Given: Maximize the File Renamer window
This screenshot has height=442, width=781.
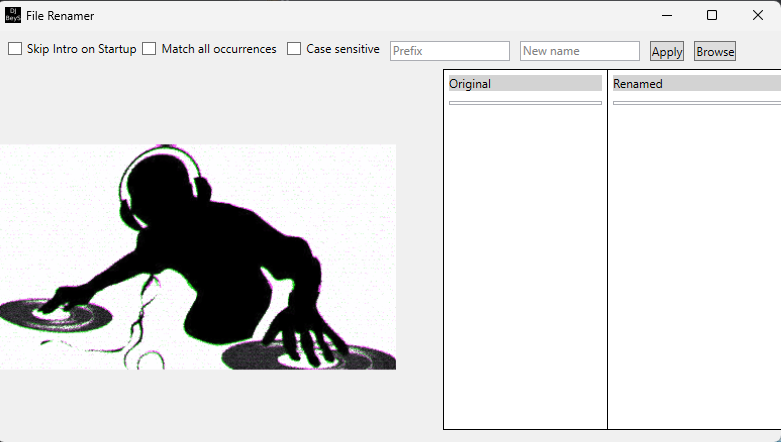Looking at the screenshot, I should [x=712, y=15].
